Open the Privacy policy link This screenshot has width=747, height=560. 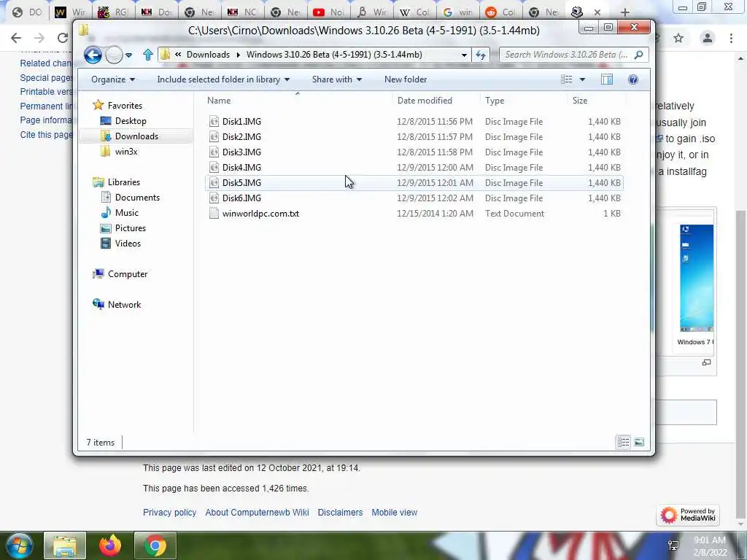[169, 513]
